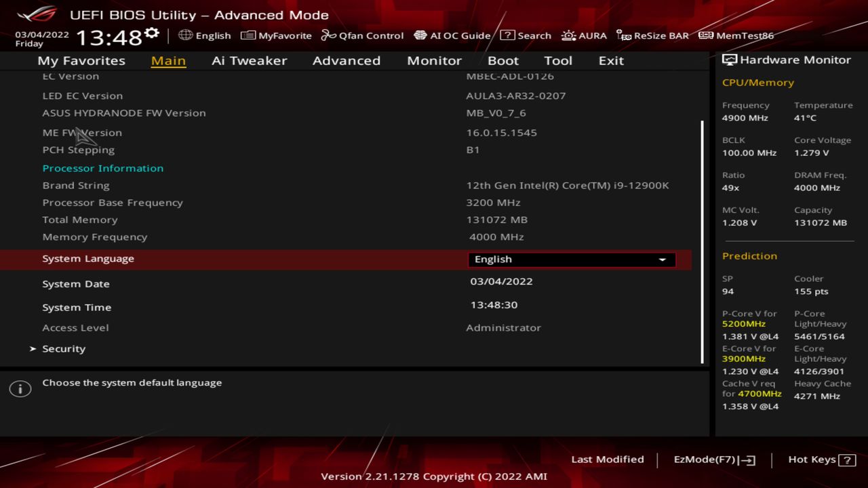868x488 pixels.
Task: Click the 155 pts cooler score
Action: point(811,291)
